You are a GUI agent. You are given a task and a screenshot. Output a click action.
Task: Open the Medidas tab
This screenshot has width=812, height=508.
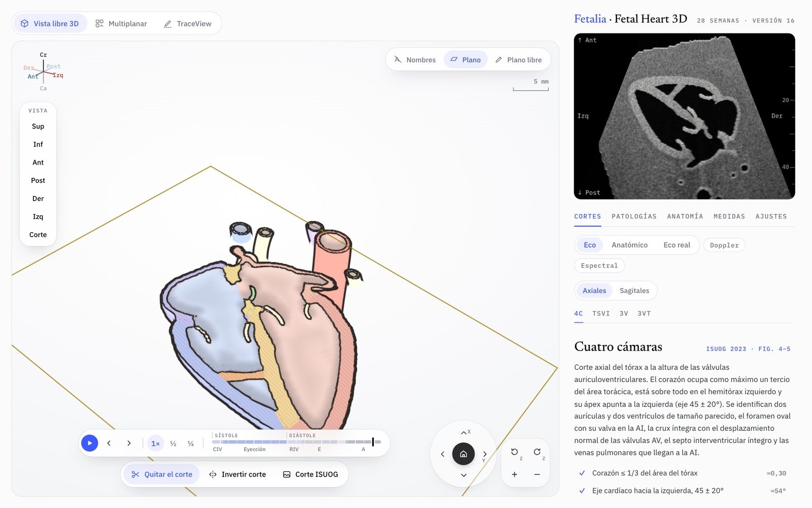coord(729,216)
